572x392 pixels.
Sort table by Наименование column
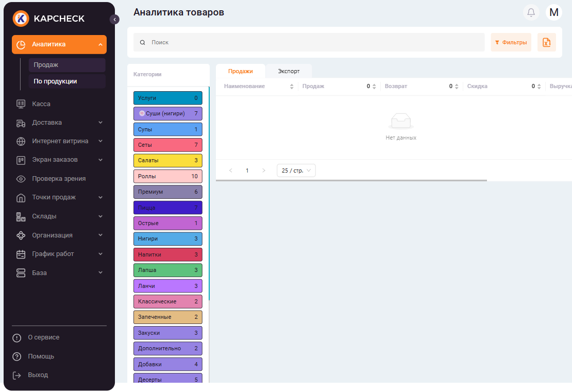(292, 87)
